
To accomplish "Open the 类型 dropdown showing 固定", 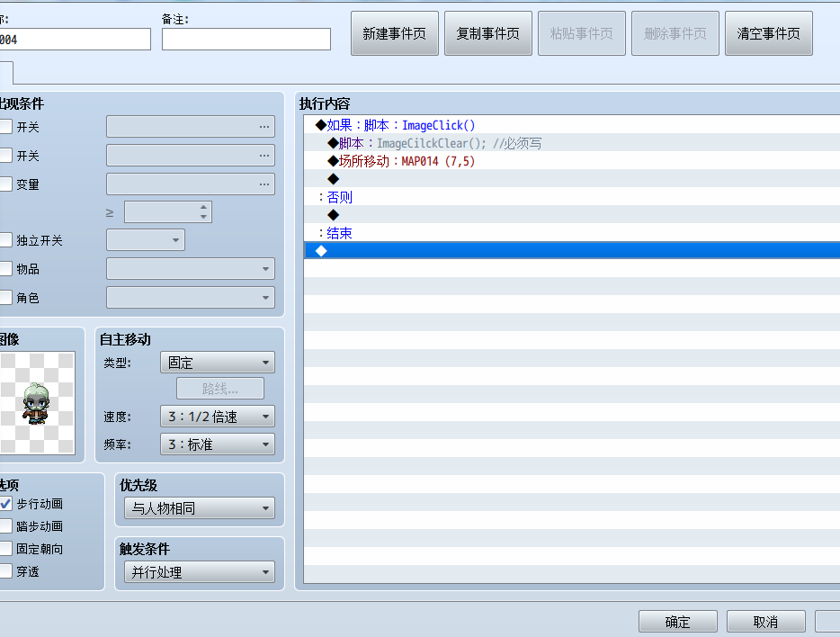I will [x=218, y=363].
